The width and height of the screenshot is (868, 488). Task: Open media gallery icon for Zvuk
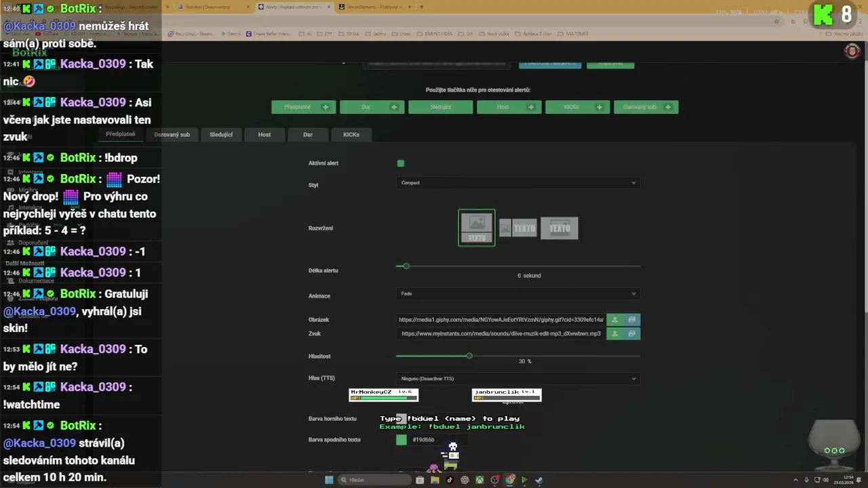click(632, 333)
